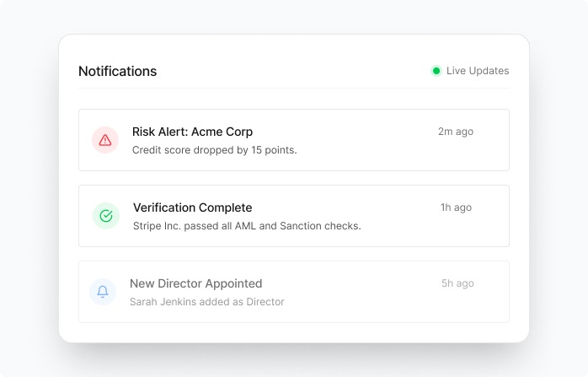Select the credit score dropped description

click(214, 150)
